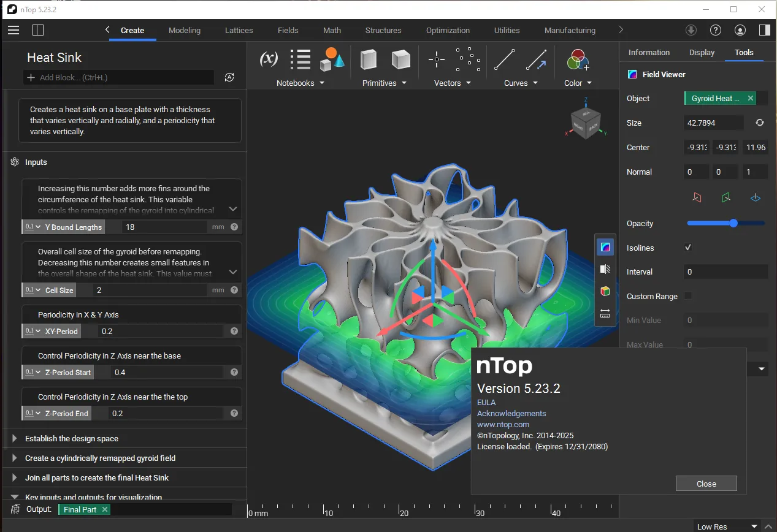Image resolution: width=777 pixels, height=532 pixels.
Task: Click the output wireframe icon
Action: click(16, 509)
